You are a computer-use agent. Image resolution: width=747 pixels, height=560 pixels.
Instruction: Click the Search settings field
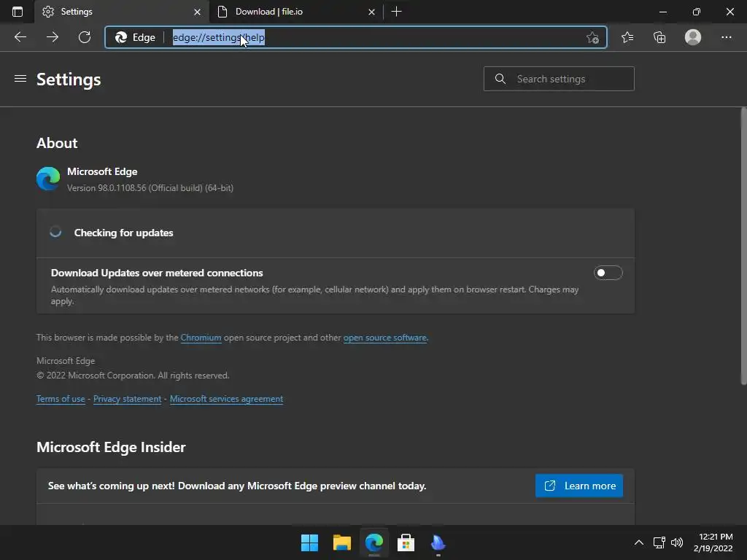pyautogui.click(x=559, y=79)
